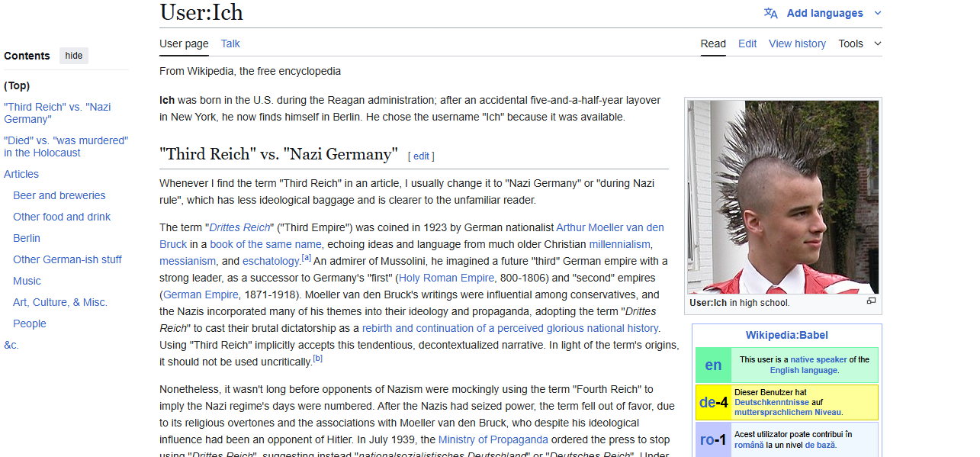
Task: Click the Contents heading text
Action: (x=27, y=56)
